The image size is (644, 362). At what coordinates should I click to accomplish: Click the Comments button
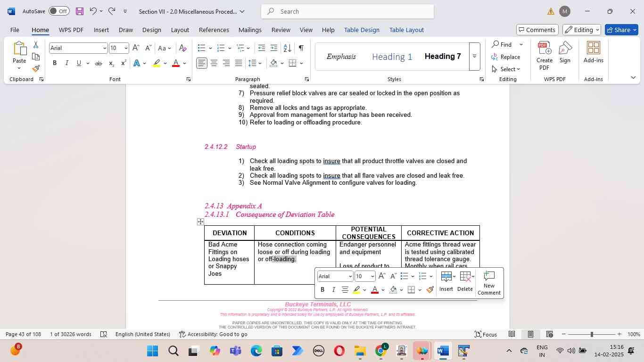[537, 30]
